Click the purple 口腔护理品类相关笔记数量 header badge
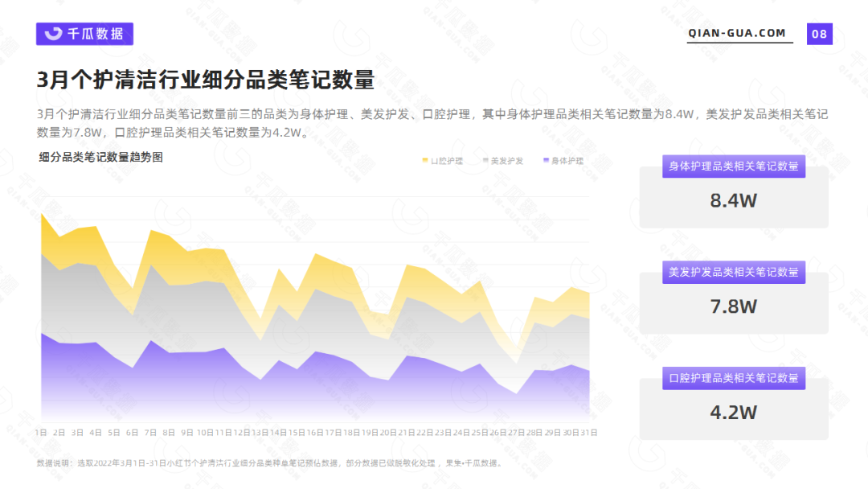868x489 pixels. tap(732, 377)
